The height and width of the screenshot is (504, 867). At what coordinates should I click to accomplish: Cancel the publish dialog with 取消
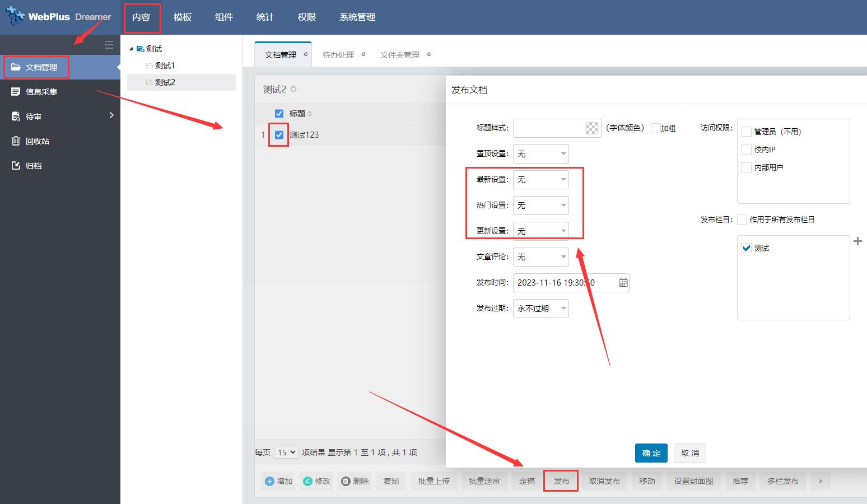[x=690, y=453]
